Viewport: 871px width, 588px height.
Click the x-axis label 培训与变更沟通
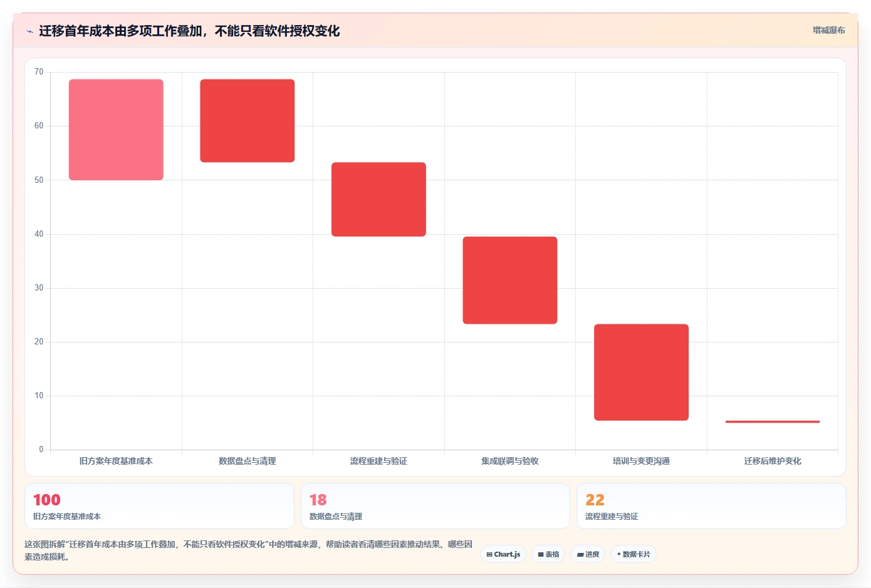641,461
